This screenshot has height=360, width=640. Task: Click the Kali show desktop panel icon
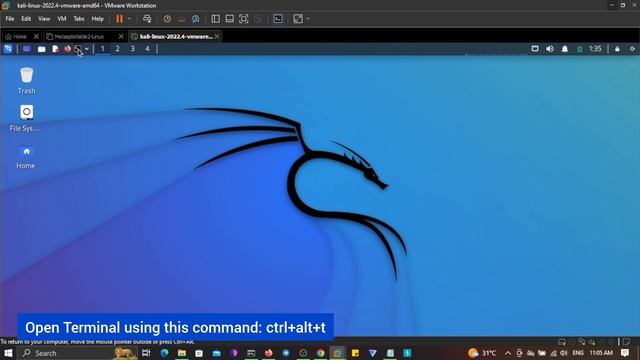27,49
